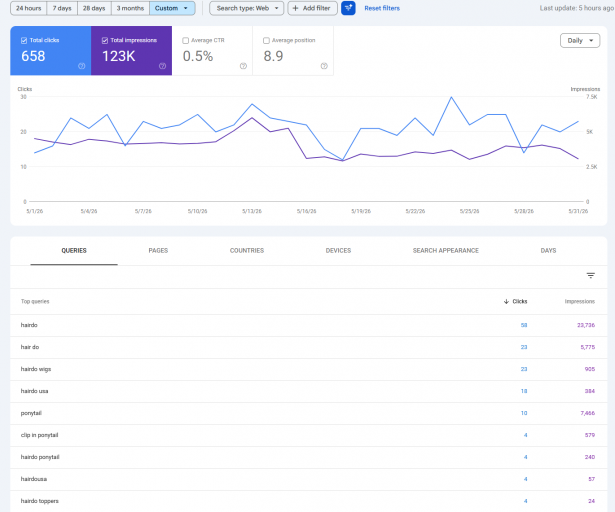Click the table filter rows icon
The image size is (615, 512).
[x=591, y=275]
